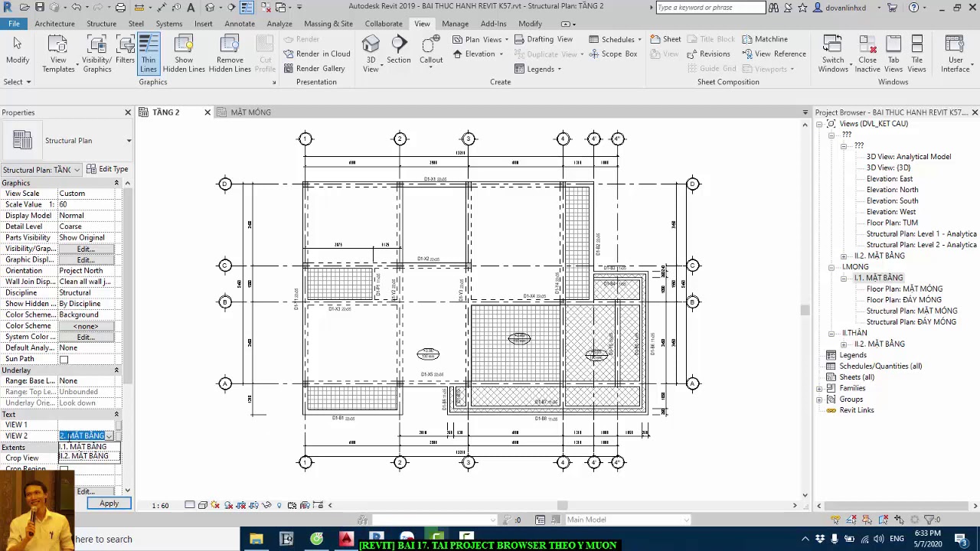Click Edit button for Graphic Display options
The image size is (980, 551).
coord(86,259)
